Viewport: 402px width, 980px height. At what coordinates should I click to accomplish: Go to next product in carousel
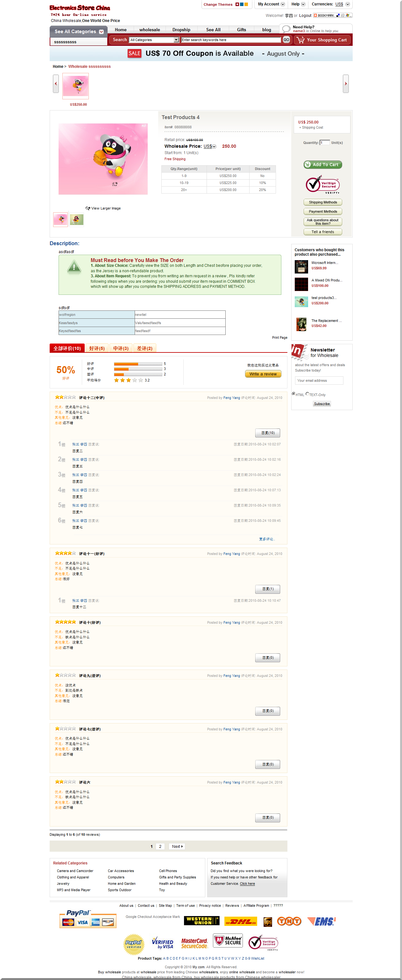point(346,84)
